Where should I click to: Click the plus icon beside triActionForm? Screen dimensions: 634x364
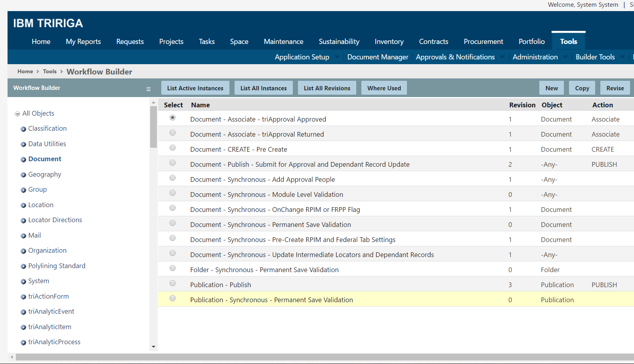click(23, 297)
